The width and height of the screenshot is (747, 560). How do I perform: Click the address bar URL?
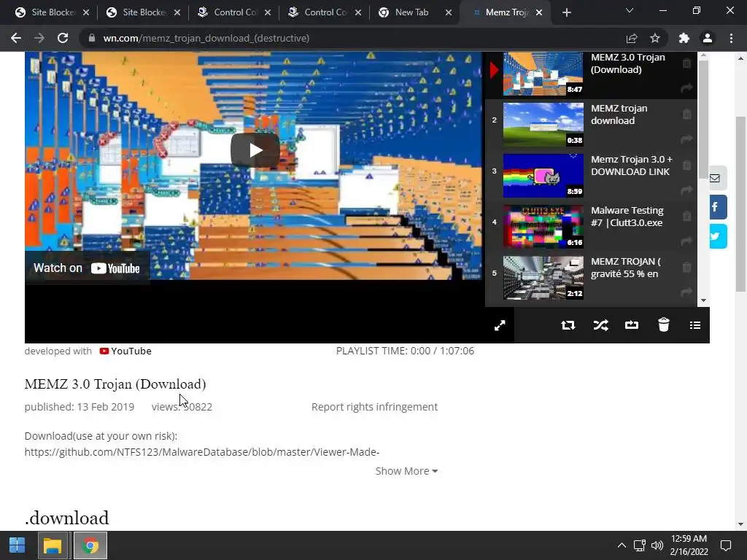(206, 38)
